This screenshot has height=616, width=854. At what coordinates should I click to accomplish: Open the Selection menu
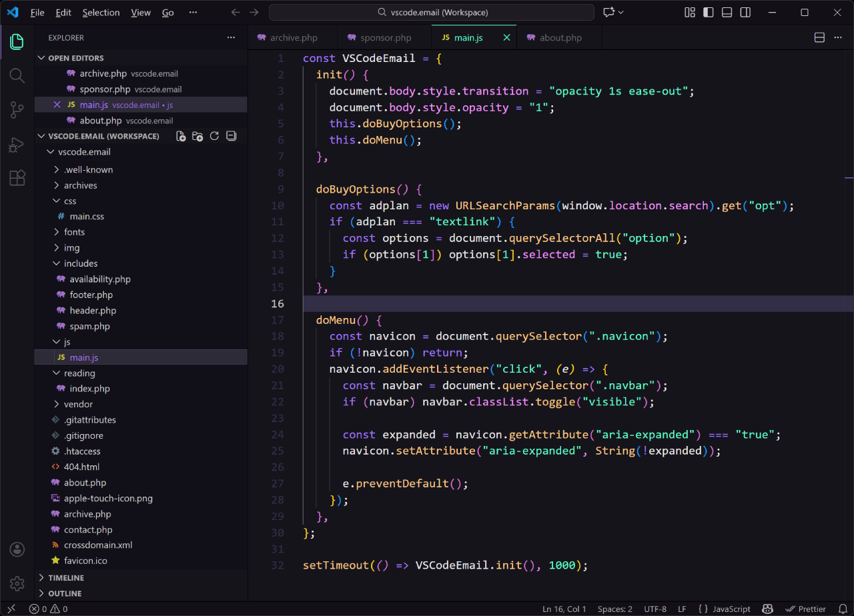coord(101,12)
